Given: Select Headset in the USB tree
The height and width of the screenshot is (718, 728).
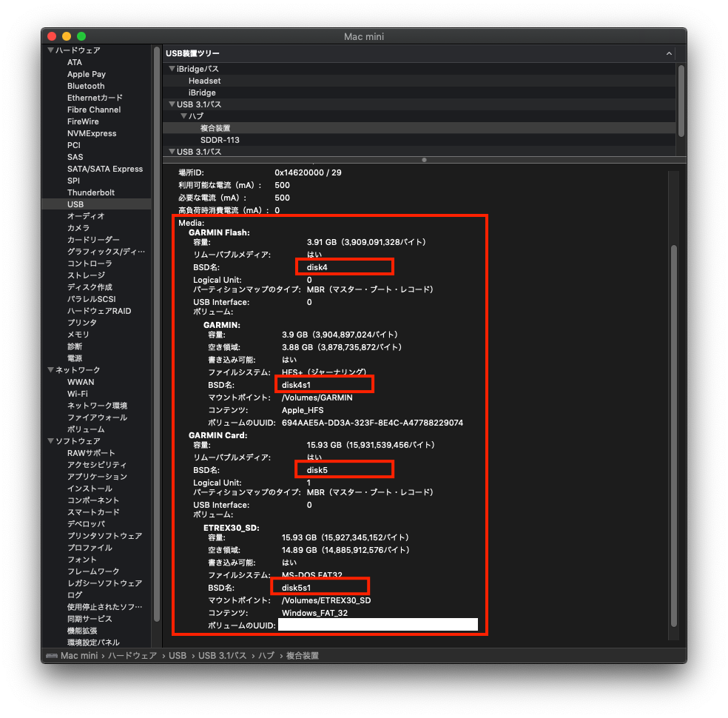Looking at the screenshot, I should (x=204, y=81).
